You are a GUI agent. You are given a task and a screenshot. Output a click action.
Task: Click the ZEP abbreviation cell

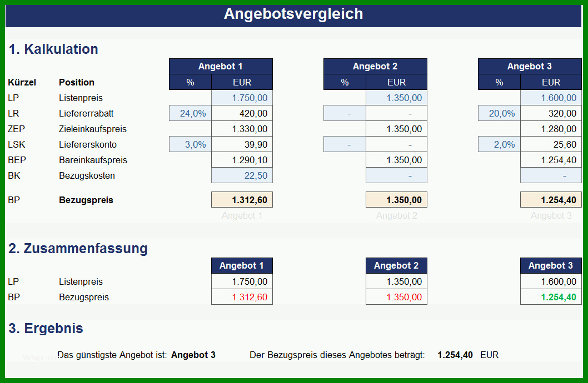pyautogui.click(x=16, y=129)
